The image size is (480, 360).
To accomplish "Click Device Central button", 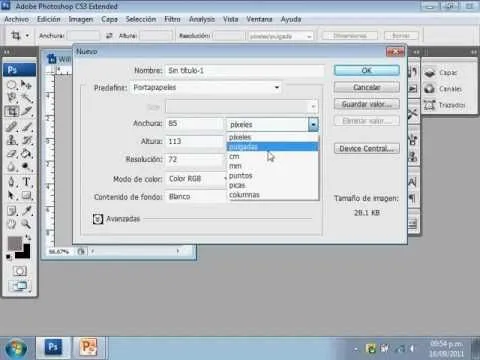I will click(x=367, y=149).
